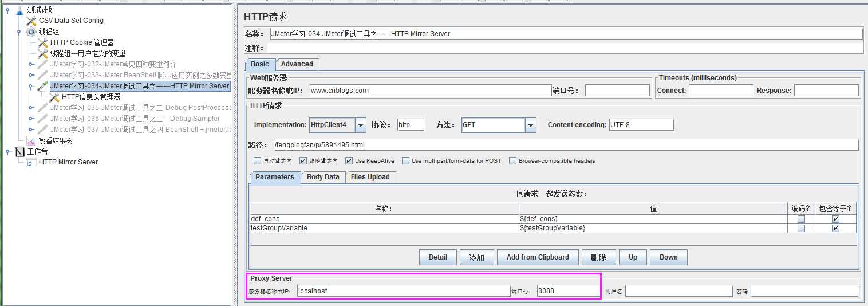Click the JMeter学习-032 sampler pipette icon
Viewport: 868px width, 306px height.
click(x=42, y=64)
